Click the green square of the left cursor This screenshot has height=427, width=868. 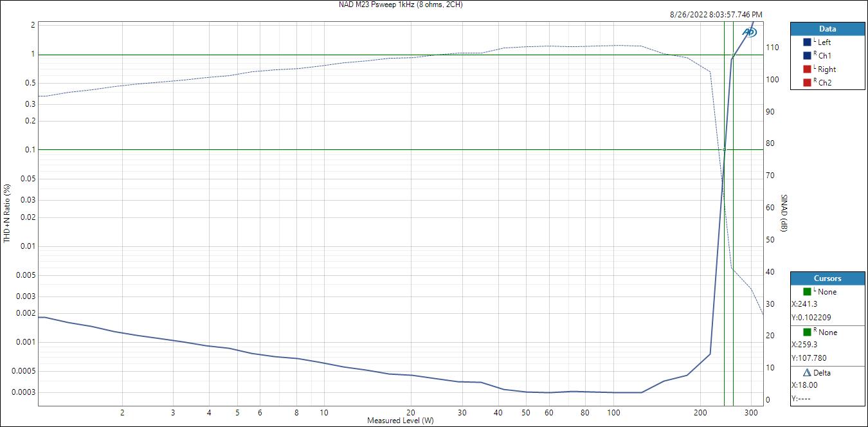[807, 292]
